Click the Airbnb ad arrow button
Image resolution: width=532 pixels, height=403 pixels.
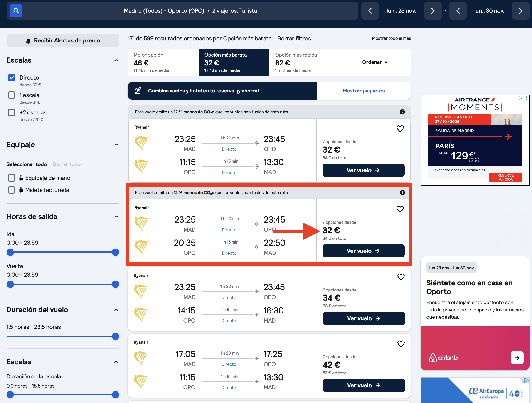pyautogui.click(x=517, y=358)
